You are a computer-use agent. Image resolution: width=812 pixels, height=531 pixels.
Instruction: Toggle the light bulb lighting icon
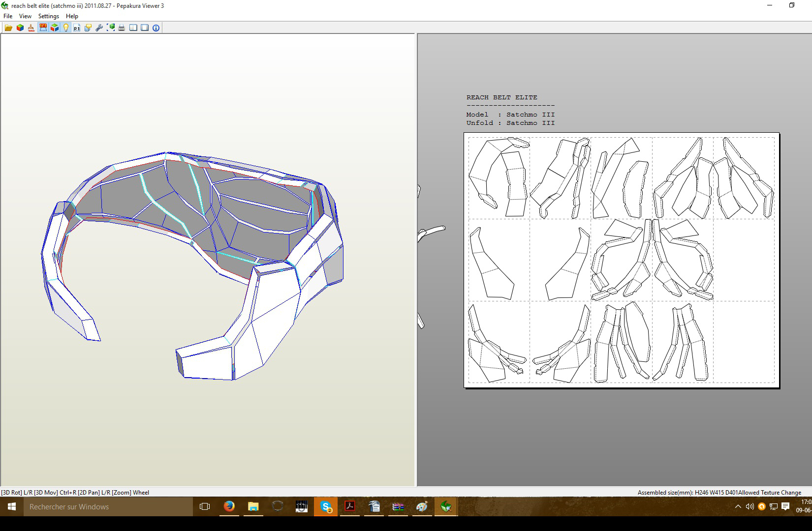tap(65, 28)
